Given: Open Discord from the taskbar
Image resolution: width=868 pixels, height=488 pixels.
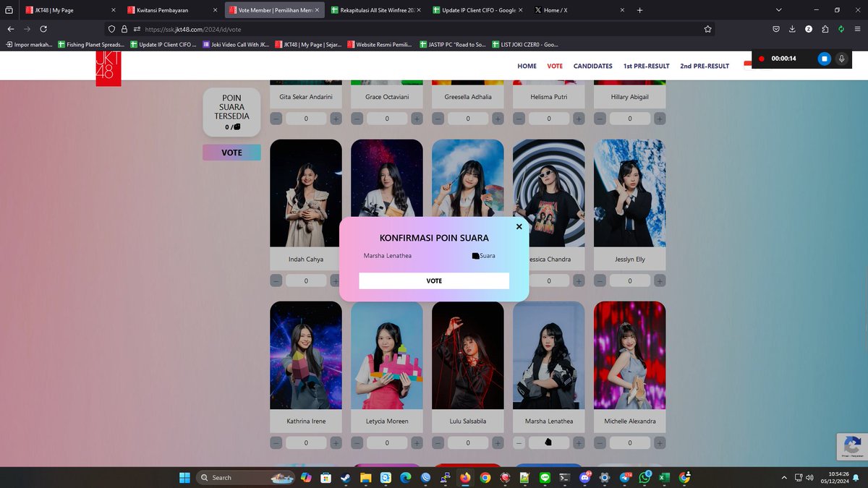Looking at the screenshot, I should point(584,478).
